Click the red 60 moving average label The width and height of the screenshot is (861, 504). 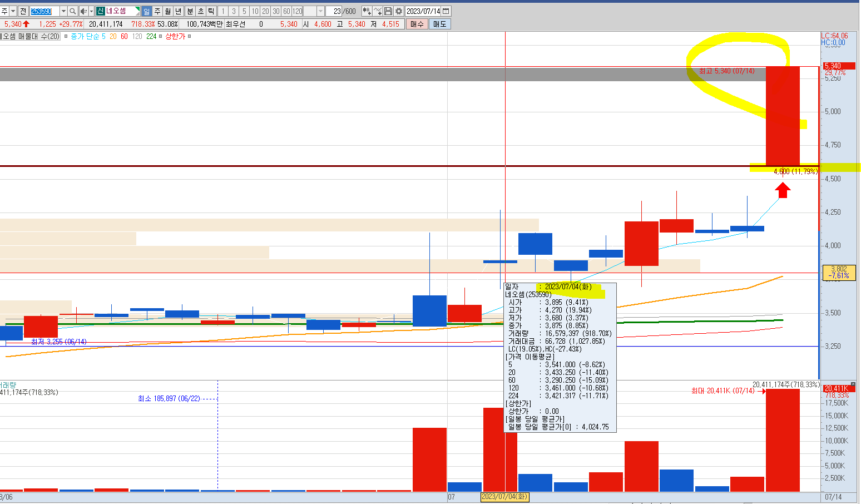pos(124,36)
